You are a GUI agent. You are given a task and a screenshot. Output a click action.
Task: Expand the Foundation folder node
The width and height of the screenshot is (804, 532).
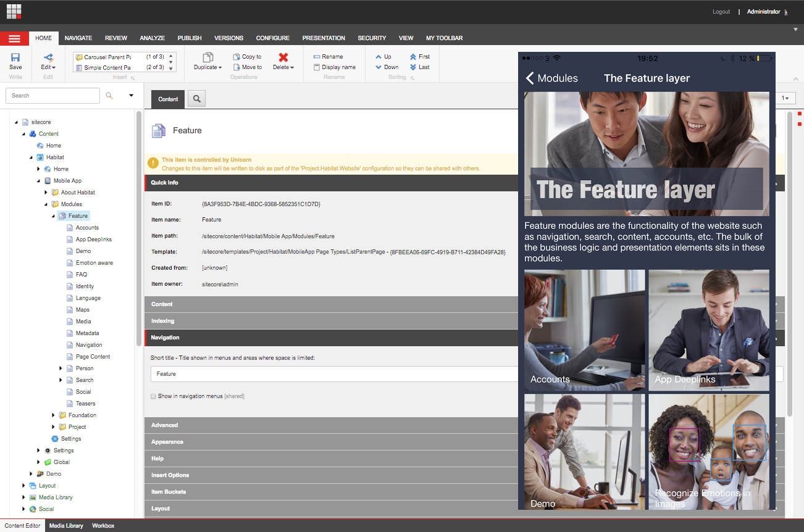tap(53, 415)
